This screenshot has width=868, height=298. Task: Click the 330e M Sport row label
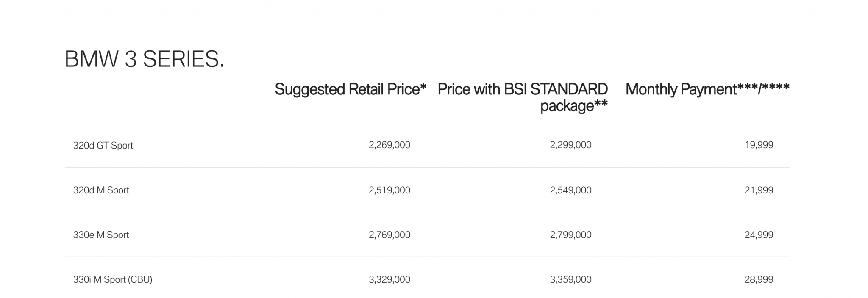coord(101,235)
